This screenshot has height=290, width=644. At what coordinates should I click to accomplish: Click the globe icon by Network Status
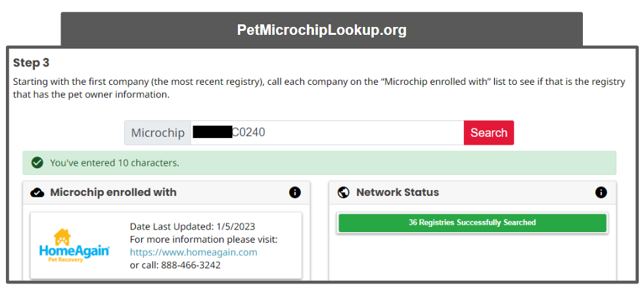coord(343,193)
